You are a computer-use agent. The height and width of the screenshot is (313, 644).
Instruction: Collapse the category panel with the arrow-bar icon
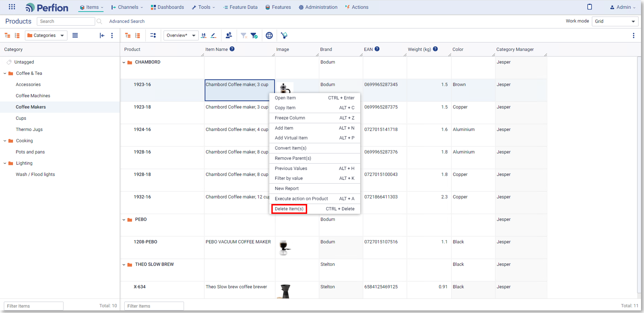[102, 36]
